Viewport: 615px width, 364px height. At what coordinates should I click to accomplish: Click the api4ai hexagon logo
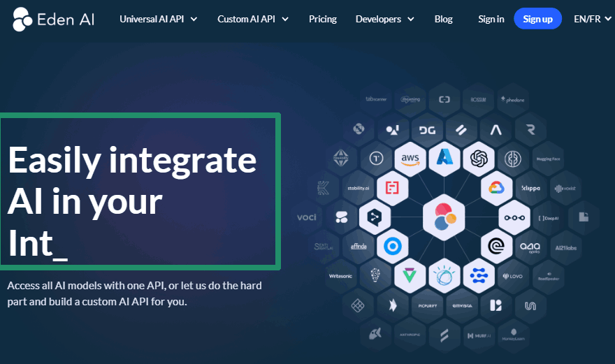[530, 247]
